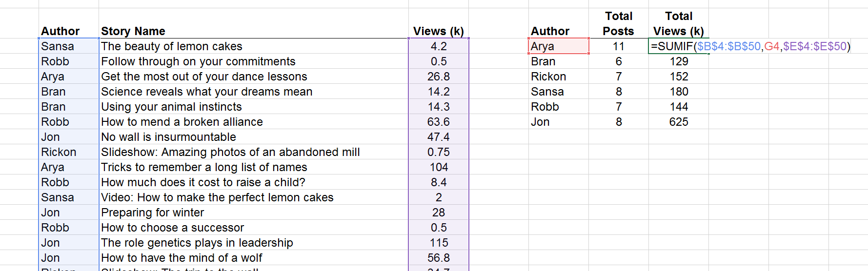The width and height of the screenshot is (868, 271).
Task: Click the views value 8.4
Action: click(438, 182)
